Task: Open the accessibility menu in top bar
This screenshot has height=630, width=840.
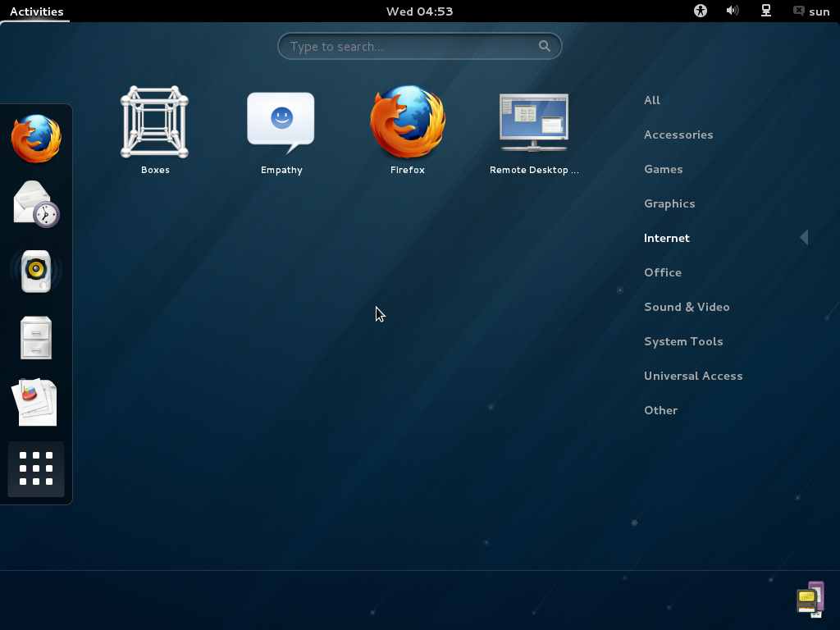Action: [700, 11]
